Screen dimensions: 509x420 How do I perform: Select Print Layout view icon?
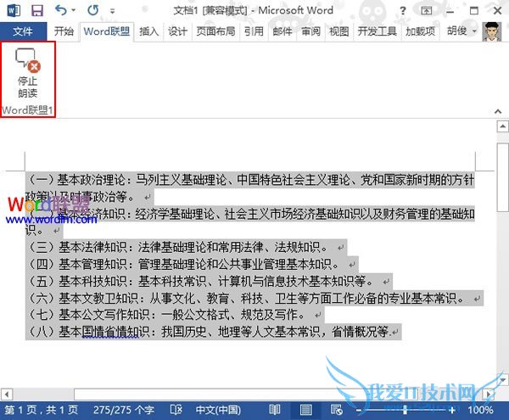pos(305,411)
